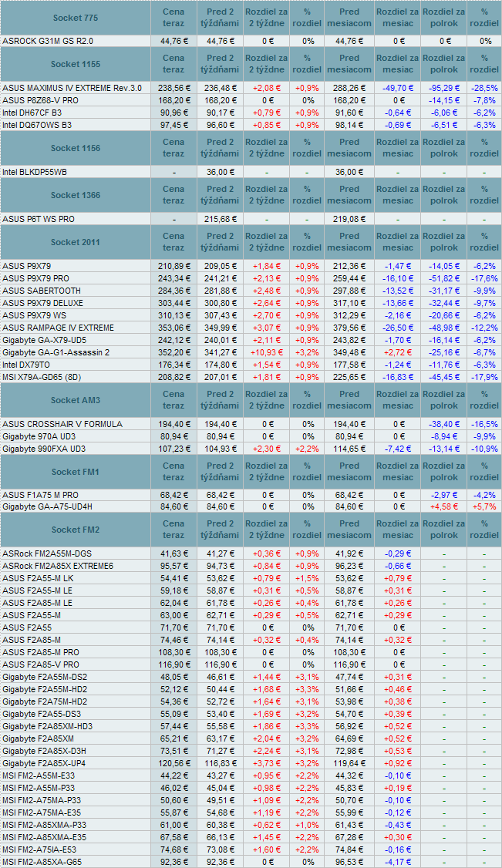
Task: Click the Socket 775 section header
Action: pos(76,18)
